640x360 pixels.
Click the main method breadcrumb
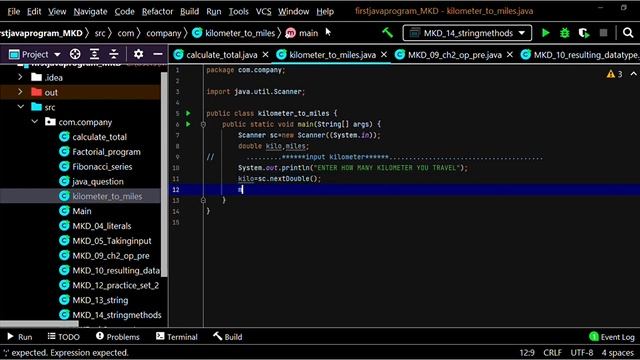(302, 33)
